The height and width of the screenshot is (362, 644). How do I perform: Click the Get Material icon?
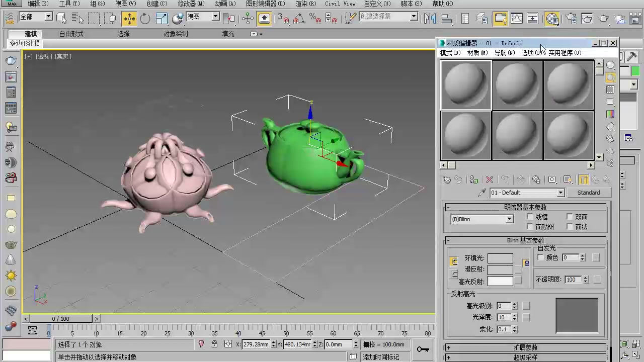[x=447, y=179]
